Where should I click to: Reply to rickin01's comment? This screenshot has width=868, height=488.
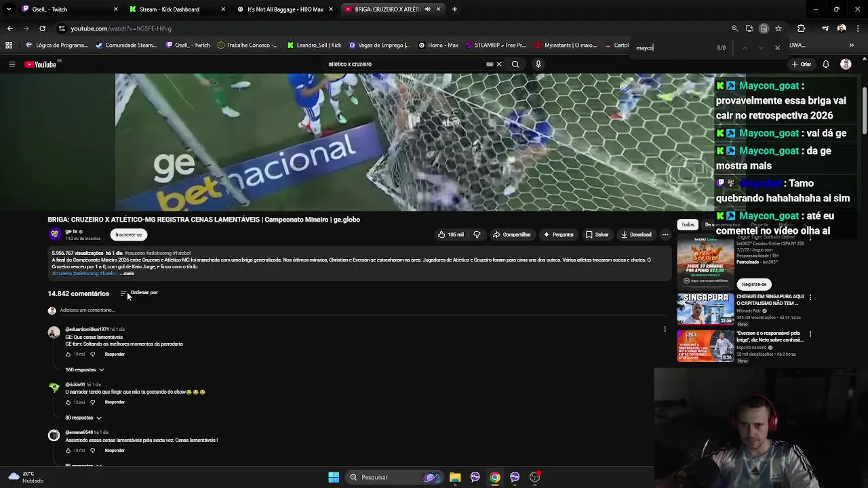[115, 402]
